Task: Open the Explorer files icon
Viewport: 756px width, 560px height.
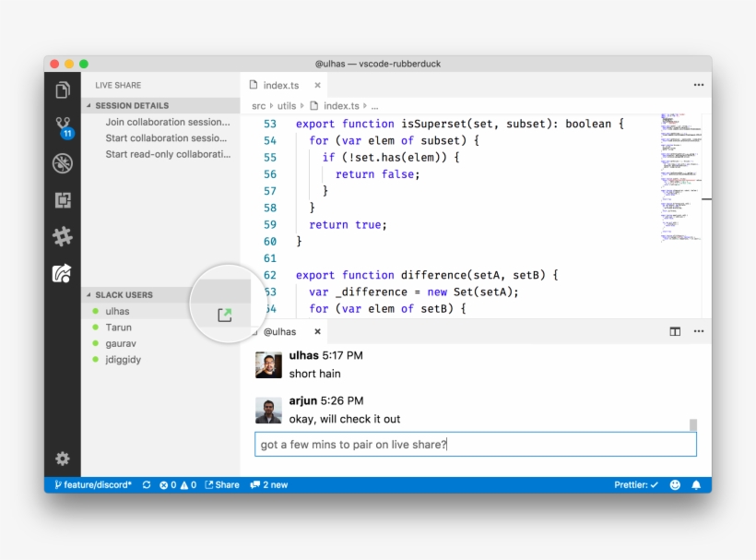Action: tap(63, 89)
